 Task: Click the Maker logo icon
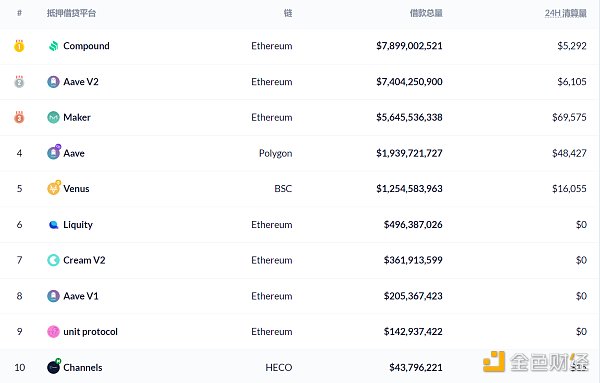tap(53, 117)
